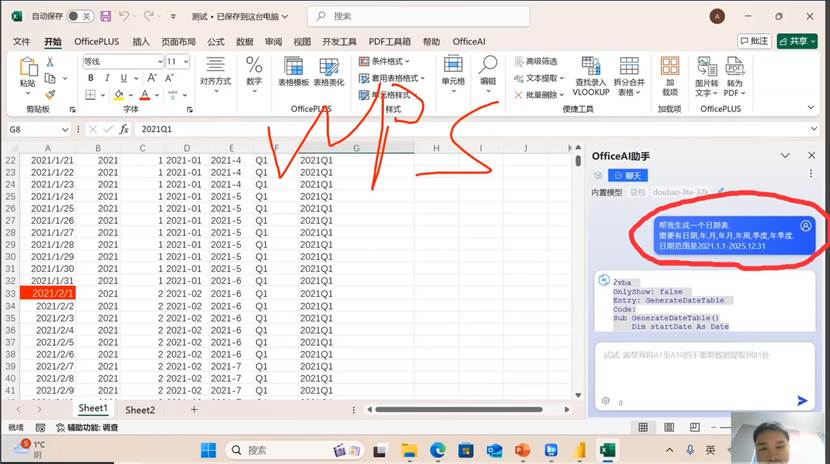Click the Copy icon
This screenshot has width=830, height=464.
(x=50, y=78)
